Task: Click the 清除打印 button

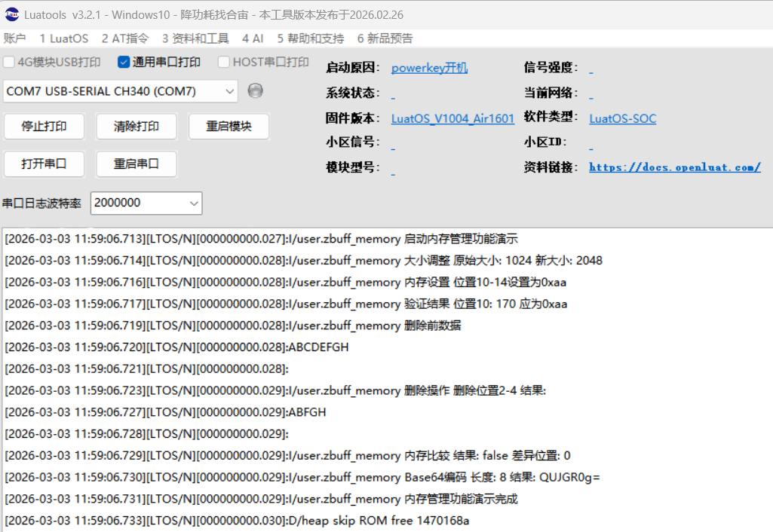Action: pyautogui.click(x=137, y=127)
